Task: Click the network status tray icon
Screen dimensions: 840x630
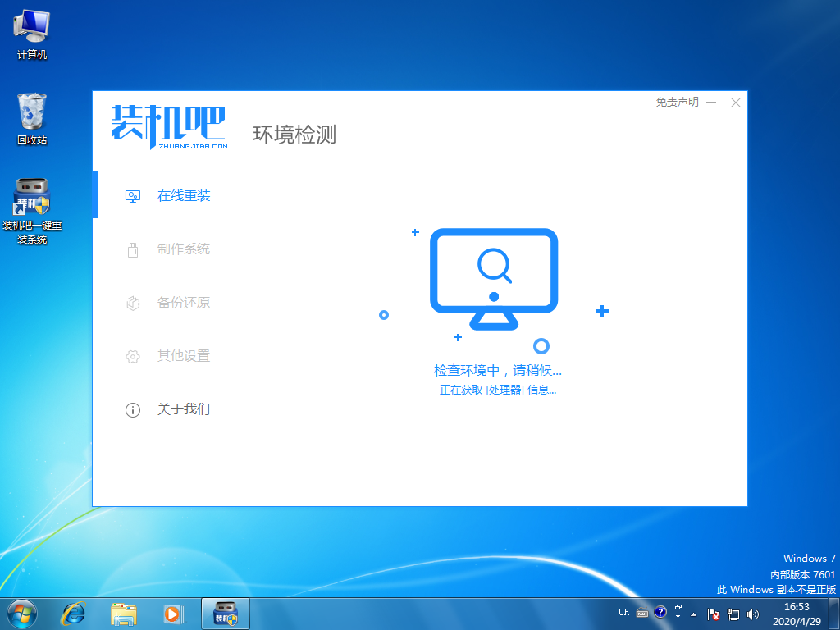Action: coord(733,613)
